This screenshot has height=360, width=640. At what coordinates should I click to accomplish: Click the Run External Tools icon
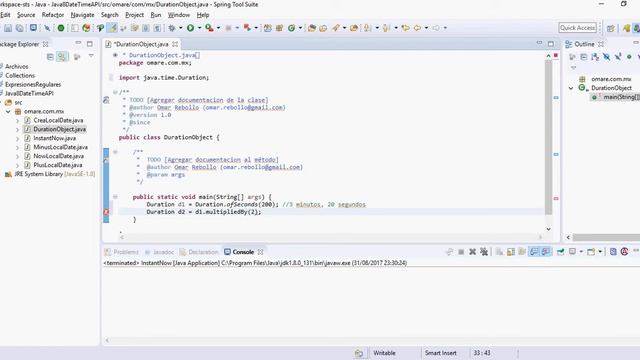point(209,28)
